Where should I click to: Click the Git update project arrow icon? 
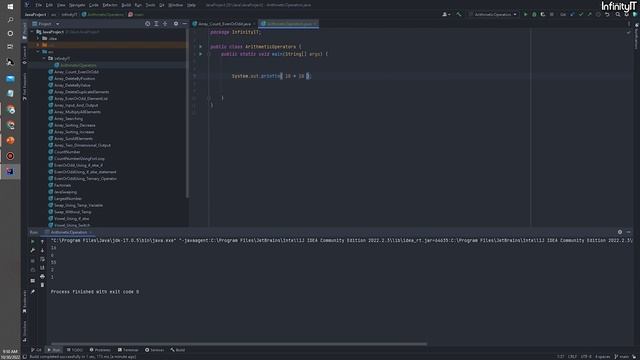click(x=572, y=14)
